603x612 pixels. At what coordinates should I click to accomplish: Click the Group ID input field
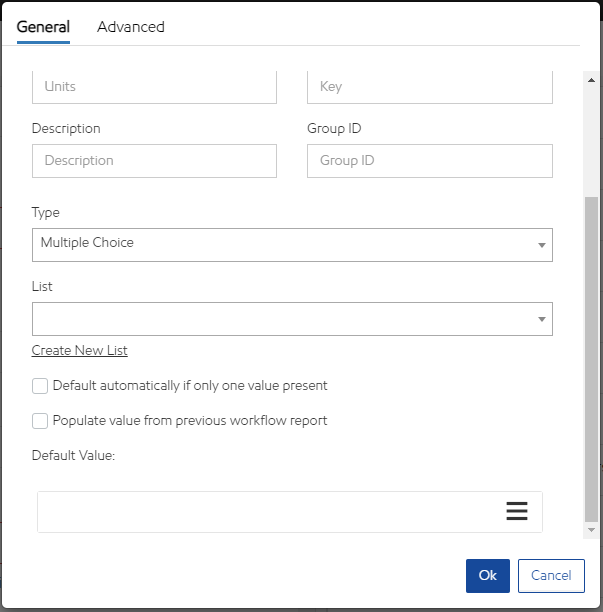[429, 161]
